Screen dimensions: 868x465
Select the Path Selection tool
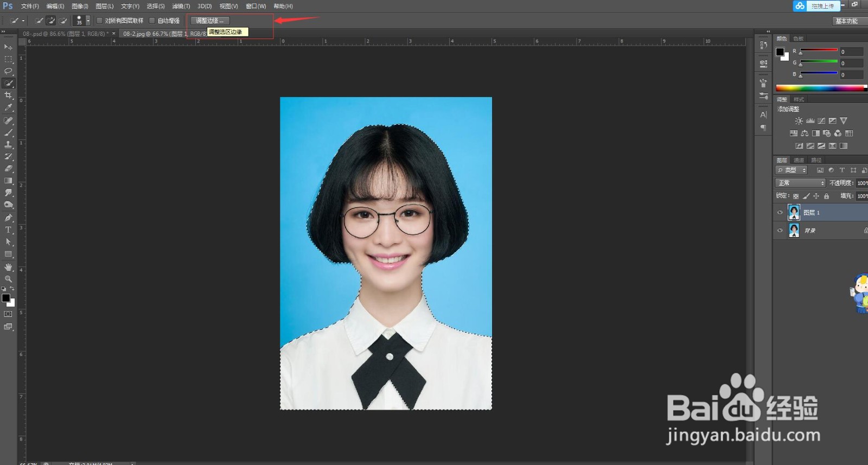(x=8, y=242)
